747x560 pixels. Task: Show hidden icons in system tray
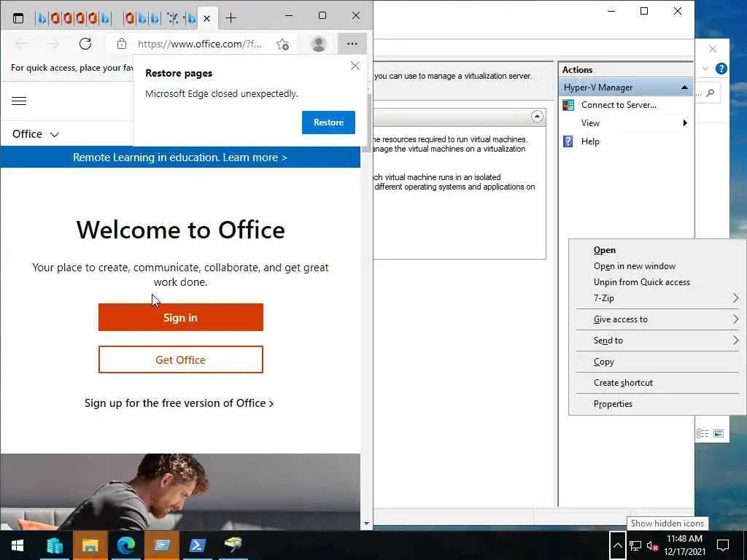[617, 545]
